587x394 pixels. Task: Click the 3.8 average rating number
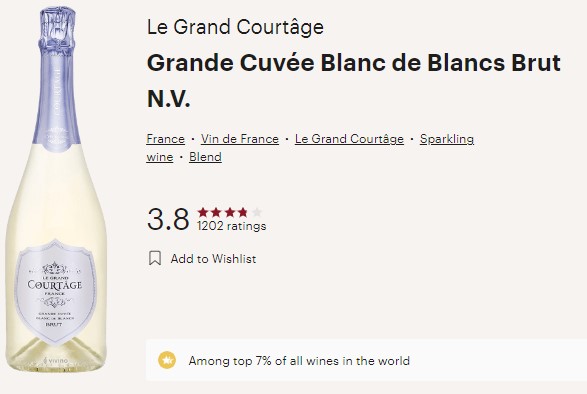168,219
